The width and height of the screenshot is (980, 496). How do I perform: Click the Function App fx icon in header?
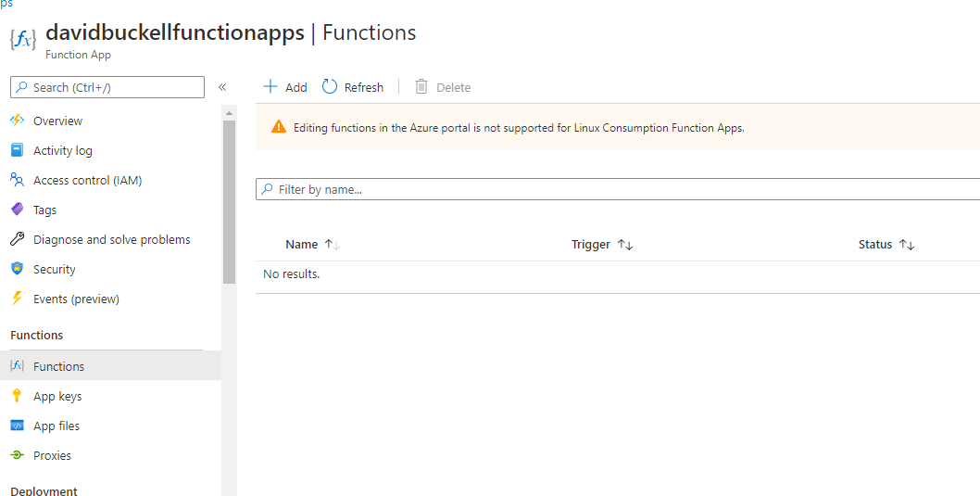coord(23,41)
